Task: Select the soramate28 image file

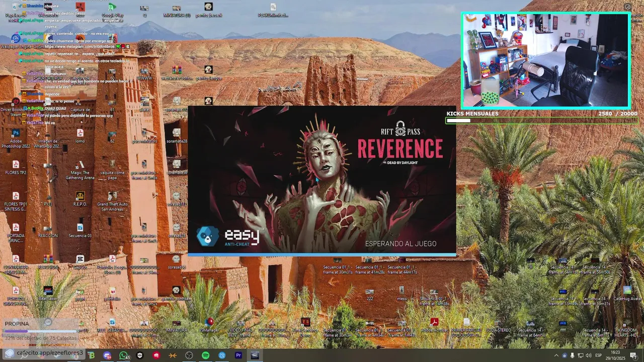Action: tap(177, 136)
